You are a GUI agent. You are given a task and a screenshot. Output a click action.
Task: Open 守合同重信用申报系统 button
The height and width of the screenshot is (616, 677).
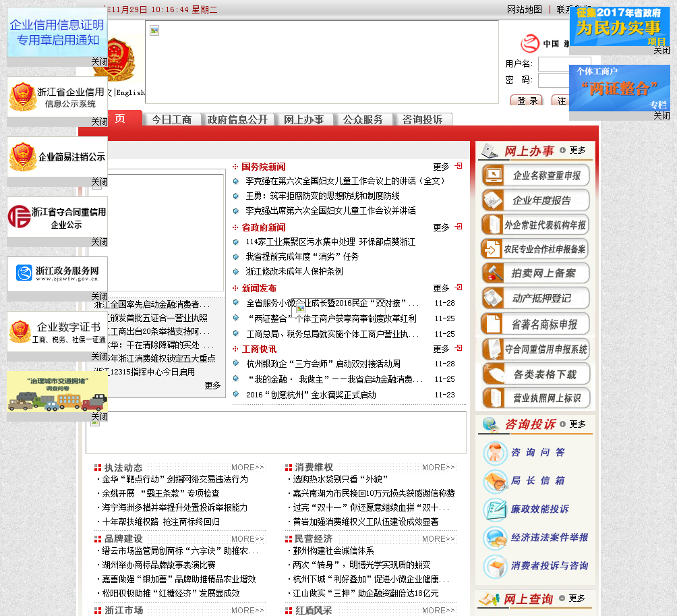(x=535, y=349)
